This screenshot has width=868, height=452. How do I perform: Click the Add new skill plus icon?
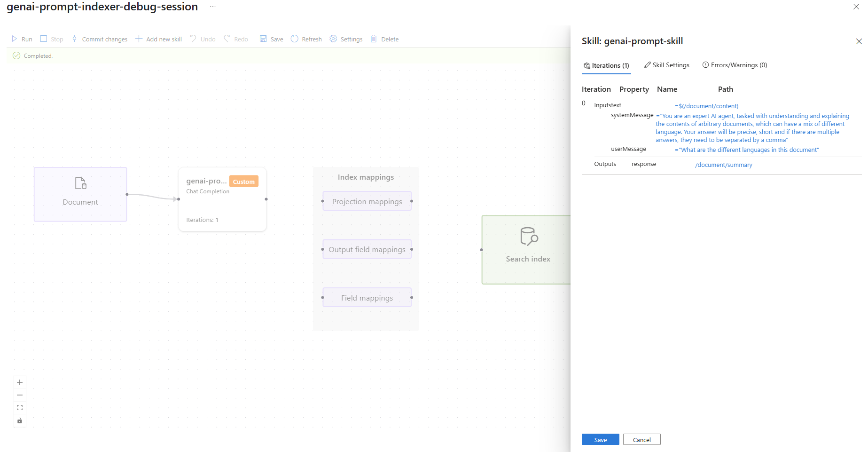(x=139, y=39)
